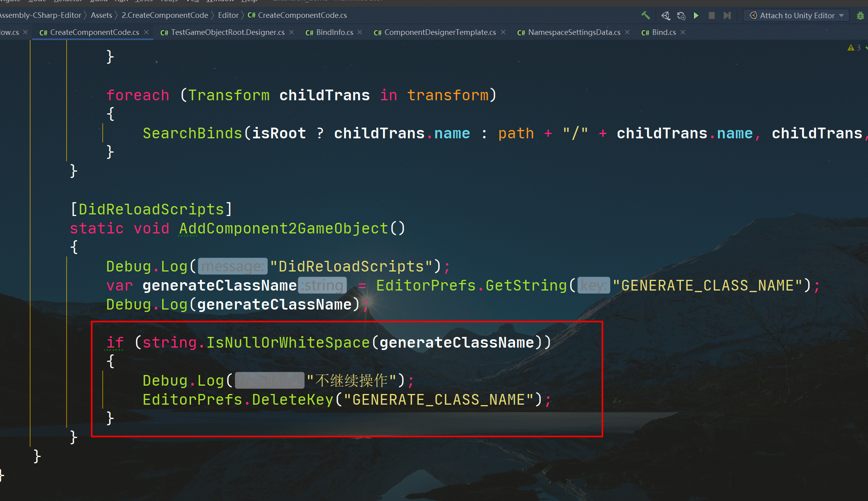Click the Editor breadcrumb folder
868x501 pixels.
tap(228, 15)
